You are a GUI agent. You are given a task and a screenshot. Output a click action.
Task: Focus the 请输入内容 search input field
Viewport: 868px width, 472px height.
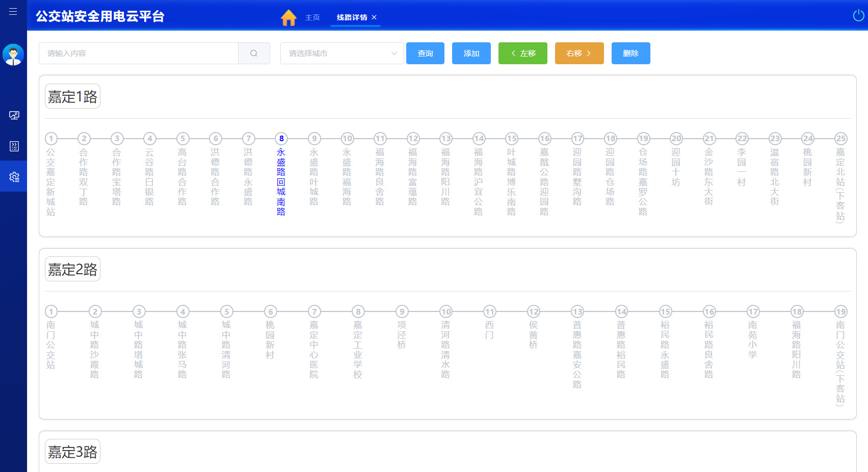(139, 54)
